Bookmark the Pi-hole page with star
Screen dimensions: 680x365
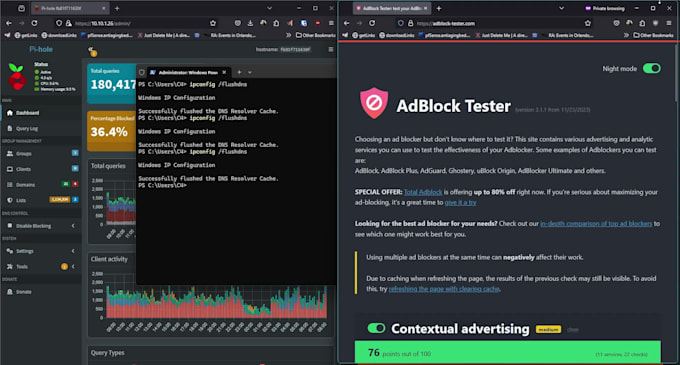[213, 23]
